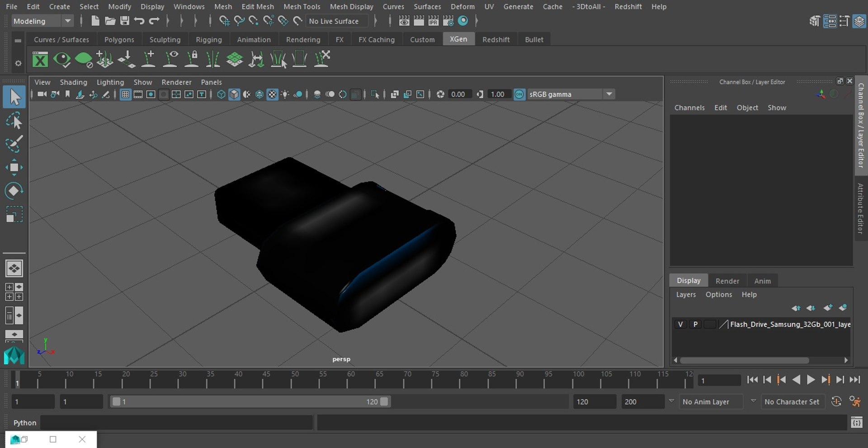The width and height of the screenshot is (868, 448).
Task: Switch to the Render layer tab
Action: point(727,281)
